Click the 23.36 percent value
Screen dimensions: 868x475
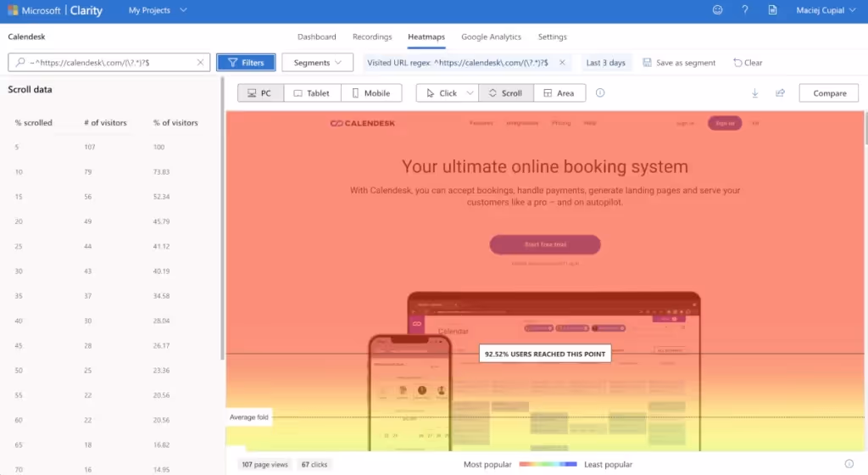click(161, 371)
